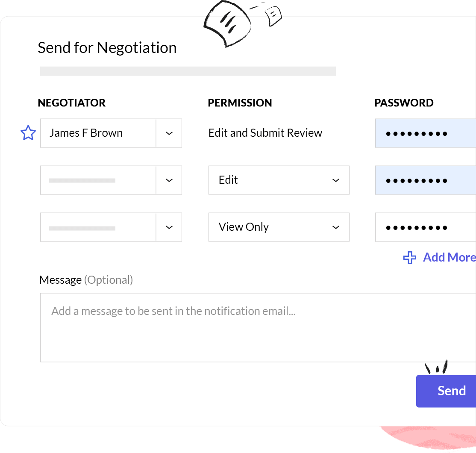The height and width of the screenshot is (453, 476).
Task: Click the plus icon next to Add More
Action: 410,258
